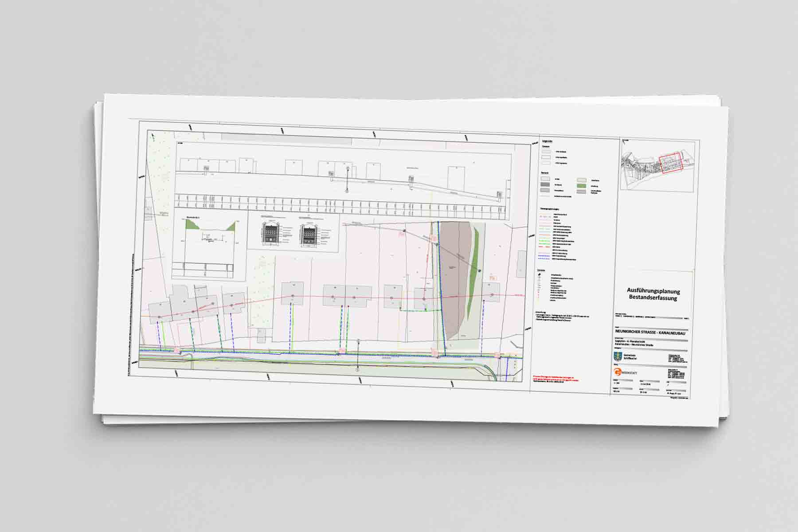Click the Werkstatt orange logo

pyautogui.click(x=617, y=372)
